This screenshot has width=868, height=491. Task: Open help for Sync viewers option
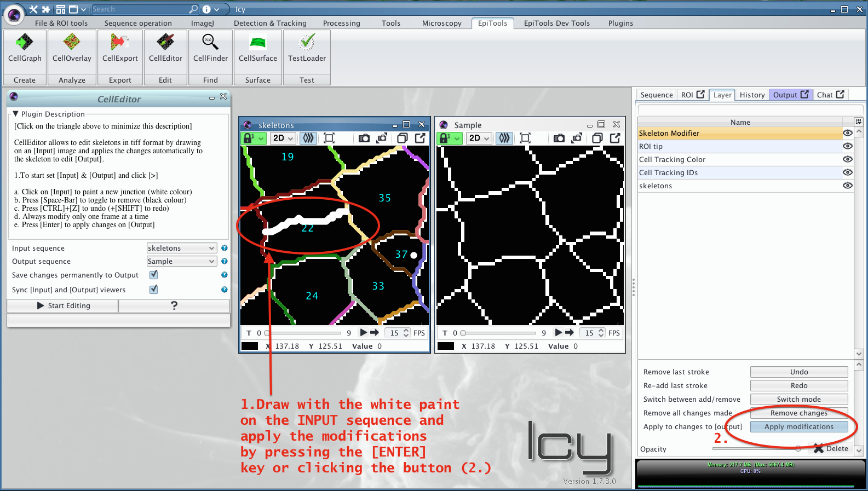[x=224, y=290]
